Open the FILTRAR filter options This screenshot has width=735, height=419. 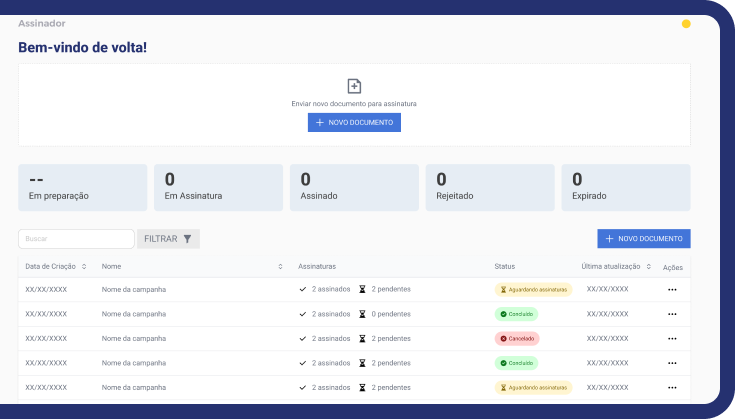point(168,239)
